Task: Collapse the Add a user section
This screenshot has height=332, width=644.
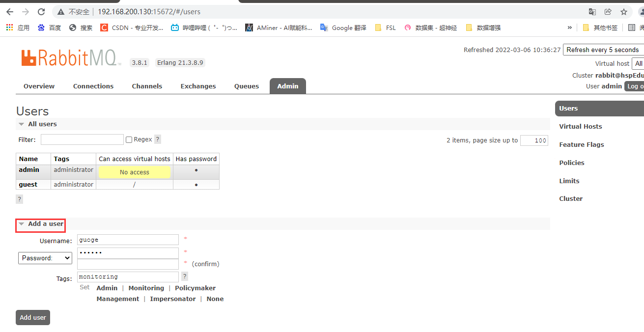Action: [x=41, y=224]
